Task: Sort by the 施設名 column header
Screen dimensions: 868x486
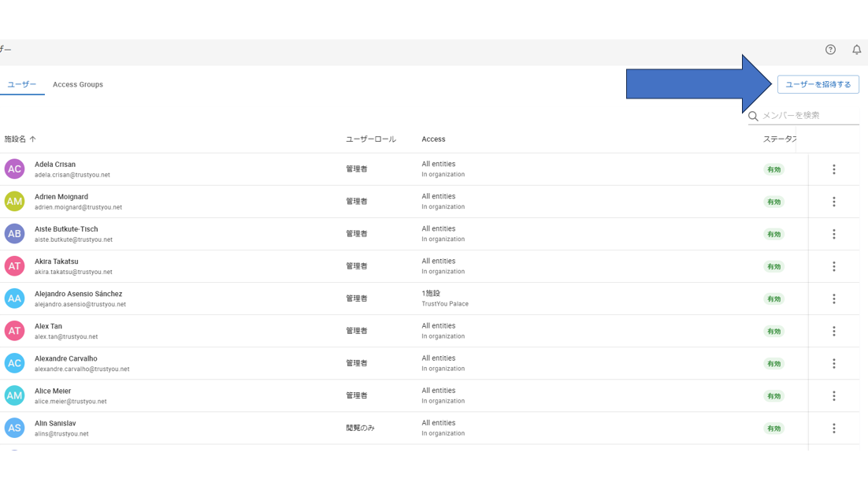Action: [x=15, y=139]
